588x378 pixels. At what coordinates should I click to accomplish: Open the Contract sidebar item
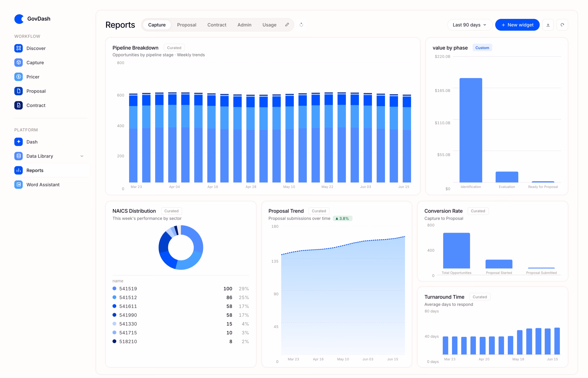tap(36, 105)
